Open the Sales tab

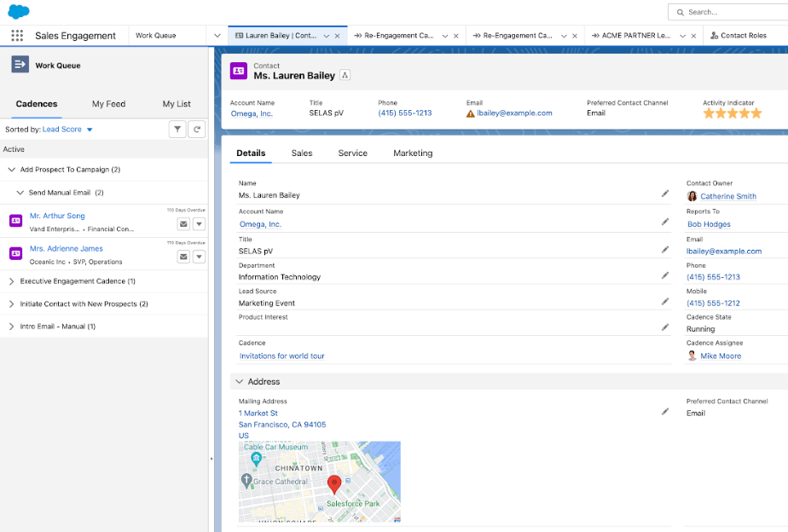coord(302,153)
